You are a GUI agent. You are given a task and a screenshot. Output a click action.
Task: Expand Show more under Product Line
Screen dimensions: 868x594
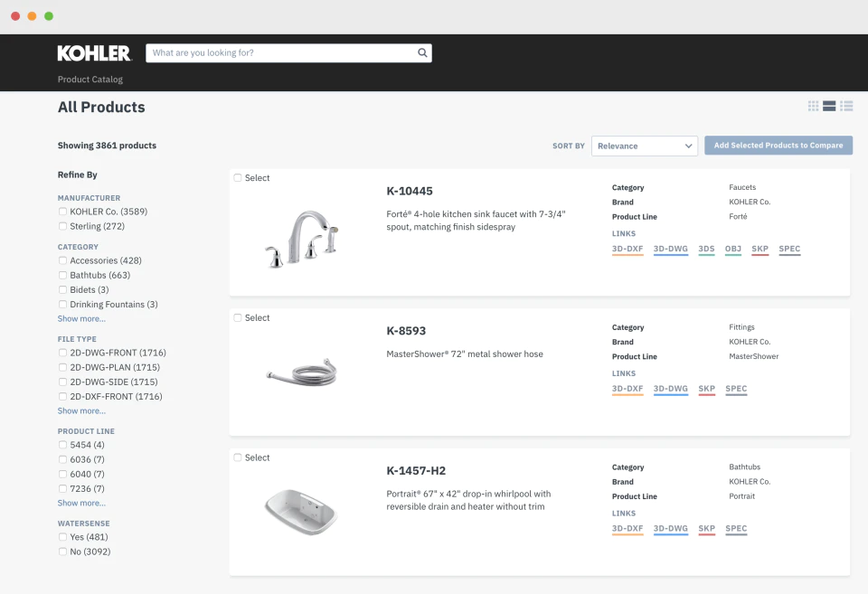(81, 504)
